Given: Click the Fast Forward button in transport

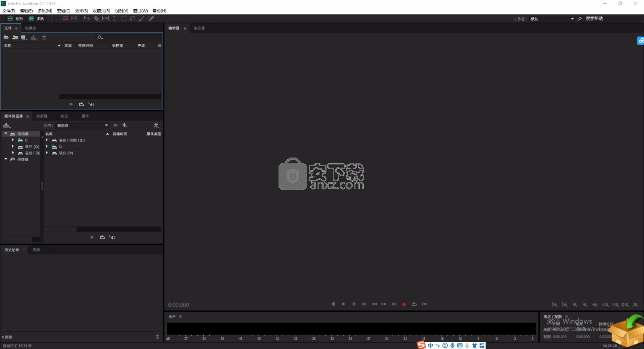Looking at the screenshot, I should (x=384, y=304).
